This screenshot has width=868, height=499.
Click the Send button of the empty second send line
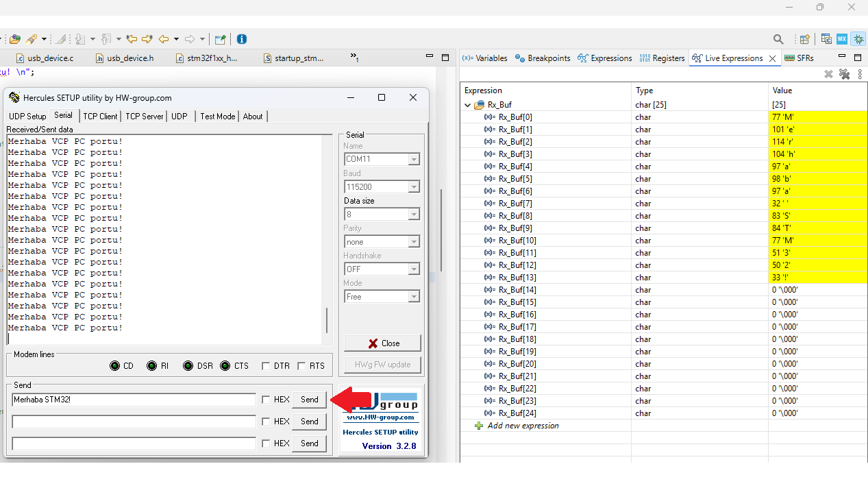click(x=310, y=422)
